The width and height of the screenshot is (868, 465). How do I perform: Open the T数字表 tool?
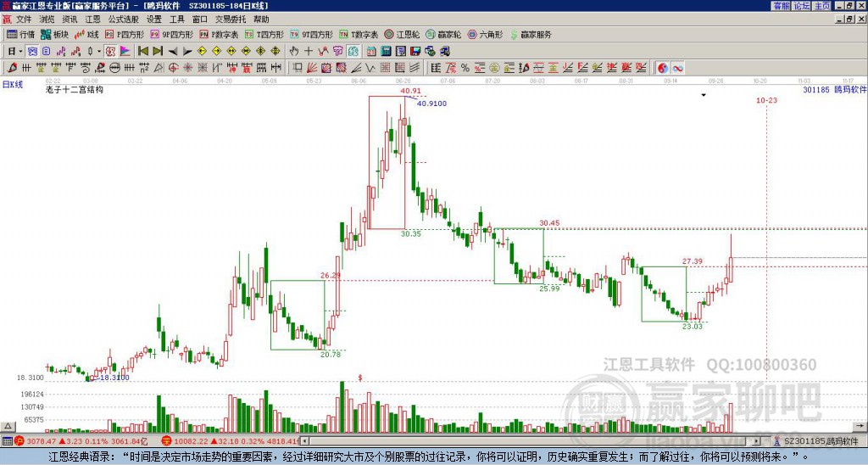[359, 34]
